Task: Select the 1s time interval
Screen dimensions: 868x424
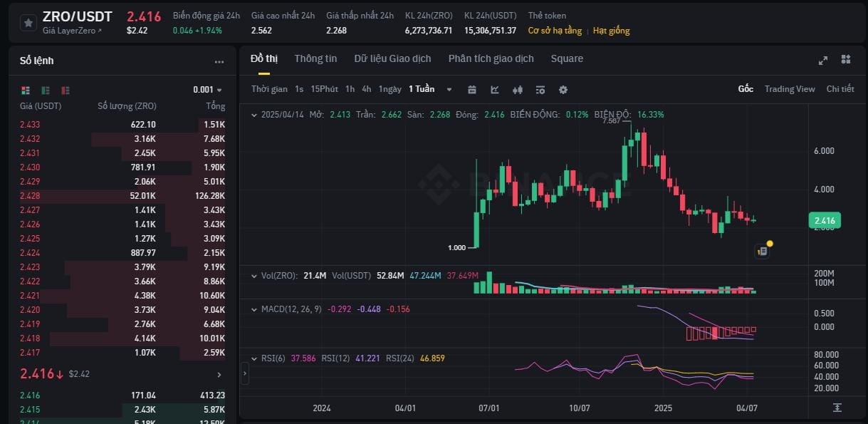Action: click(299, 89)
